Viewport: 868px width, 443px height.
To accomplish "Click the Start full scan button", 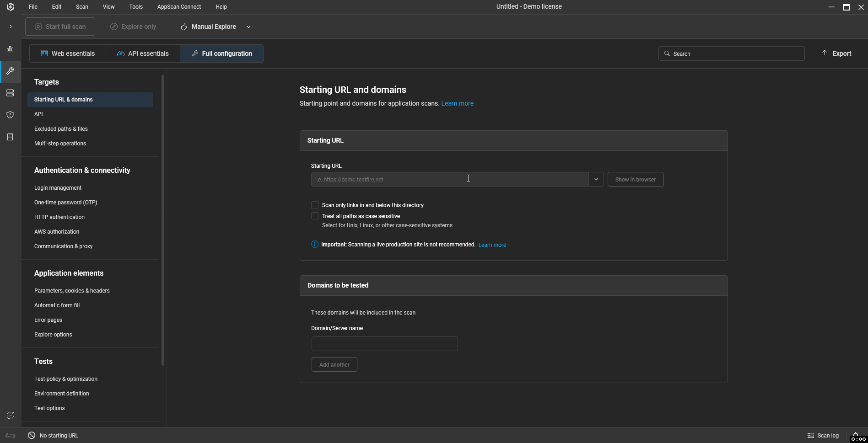I will [60, 27].
